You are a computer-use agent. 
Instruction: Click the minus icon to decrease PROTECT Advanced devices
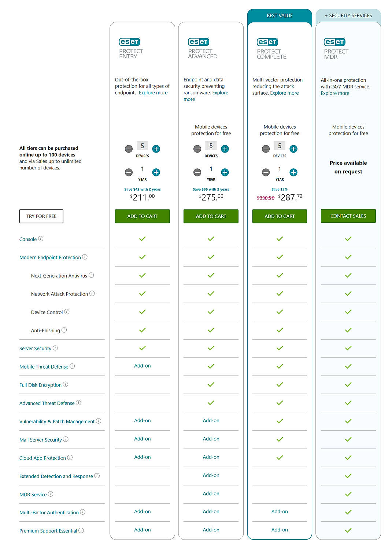click(x=197, y=149)
